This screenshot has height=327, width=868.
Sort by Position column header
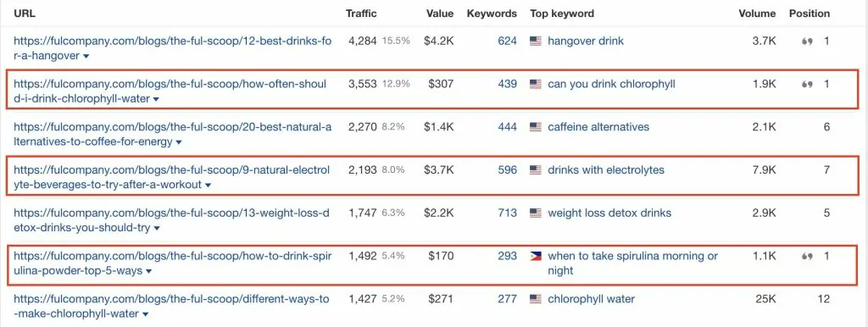coord(810,14)
